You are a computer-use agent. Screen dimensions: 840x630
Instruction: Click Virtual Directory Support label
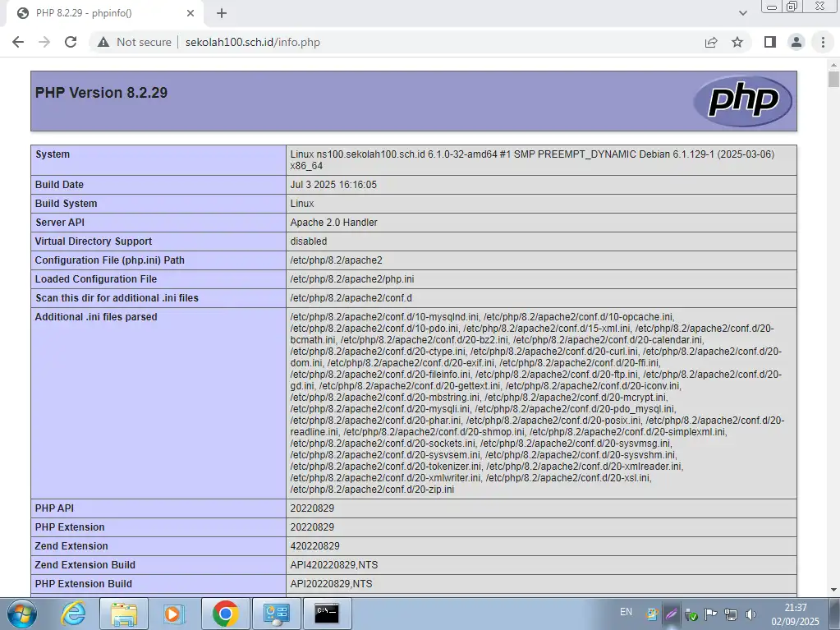click(94, 241)
